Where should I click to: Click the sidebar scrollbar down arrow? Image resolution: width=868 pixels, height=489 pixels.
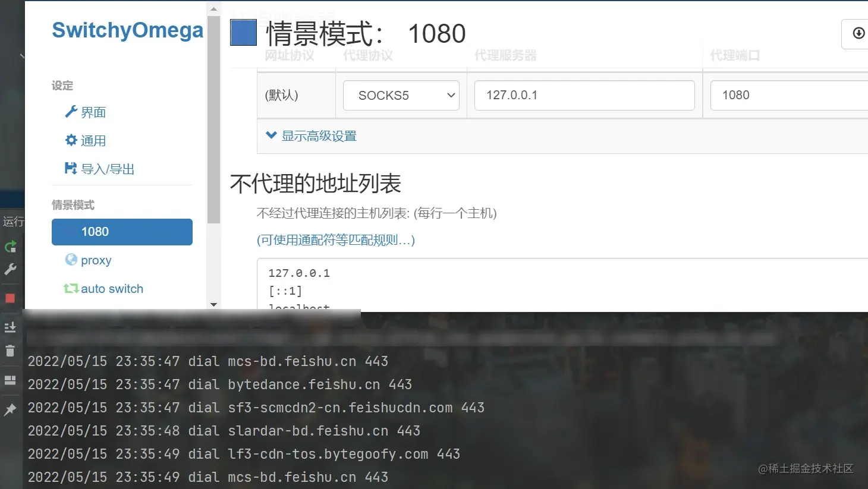[213, 304]
